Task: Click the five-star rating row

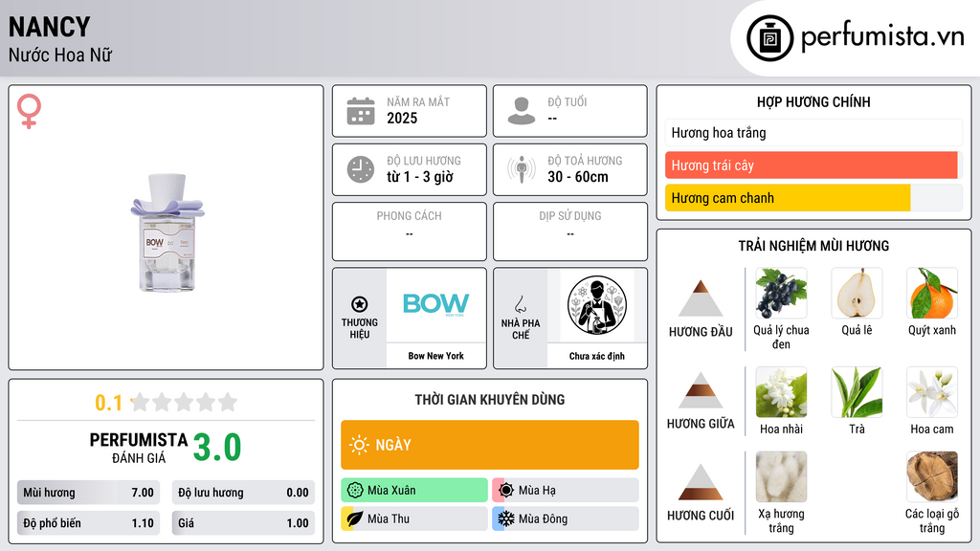Action: pos(184,402)
